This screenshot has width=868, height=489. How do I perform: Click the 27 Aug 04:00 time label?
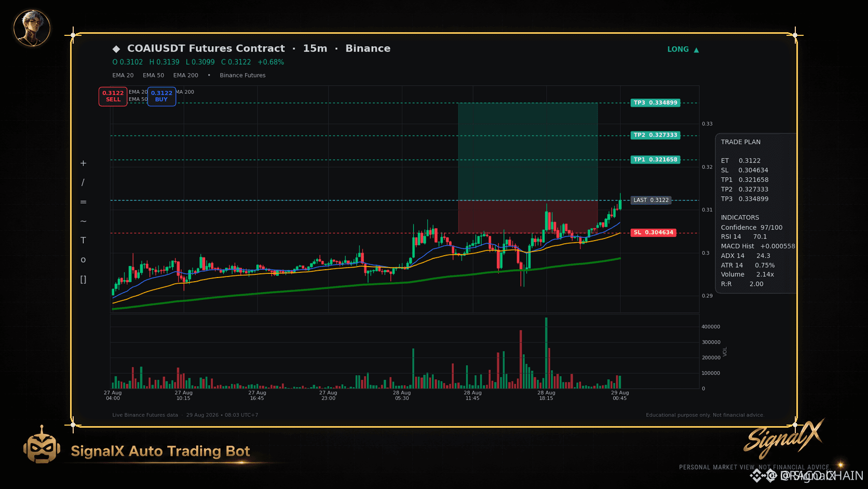(x=113, y=395)
